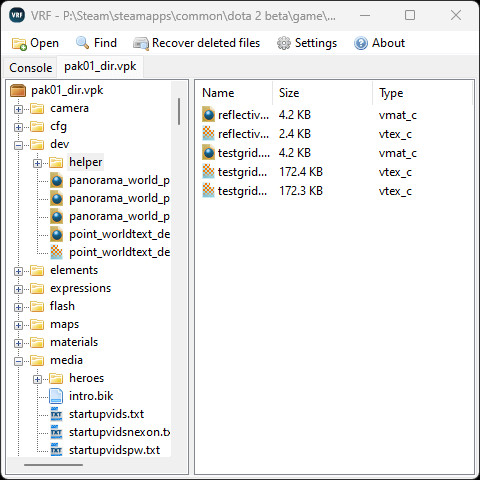
Task: Expand the materials folder
Action: pyautogui.click(x=18, y=343)
